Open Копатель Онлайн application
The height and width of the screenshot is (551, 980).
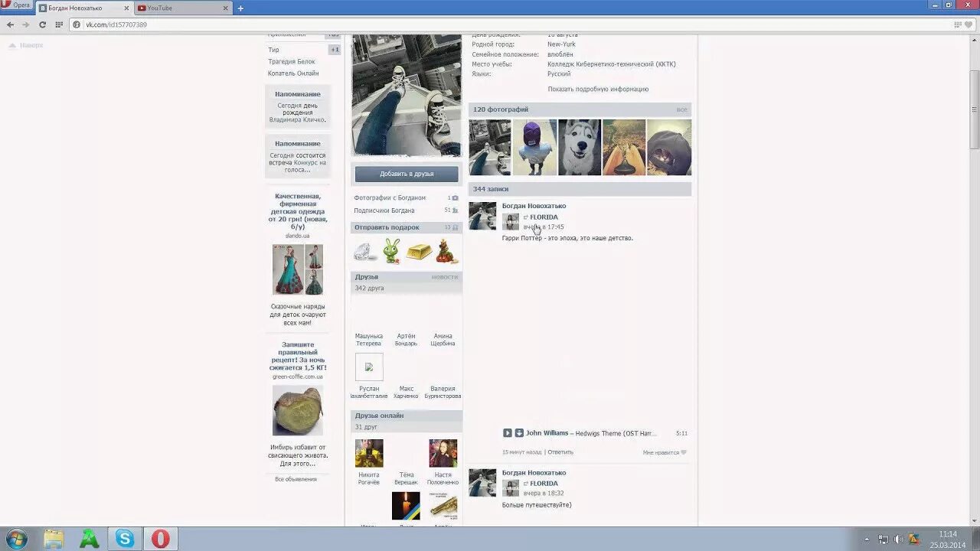click(293, 73)
